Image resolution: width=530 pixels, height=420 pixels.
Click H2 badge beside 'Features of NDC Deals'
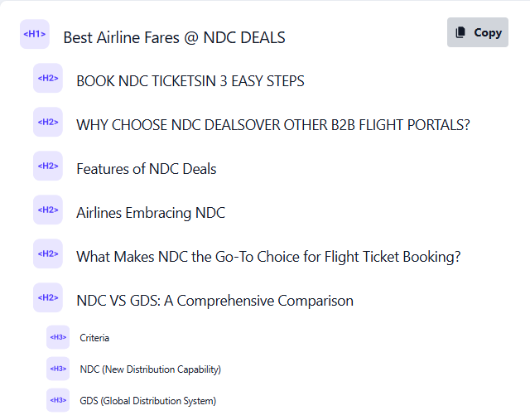point(48,166)
